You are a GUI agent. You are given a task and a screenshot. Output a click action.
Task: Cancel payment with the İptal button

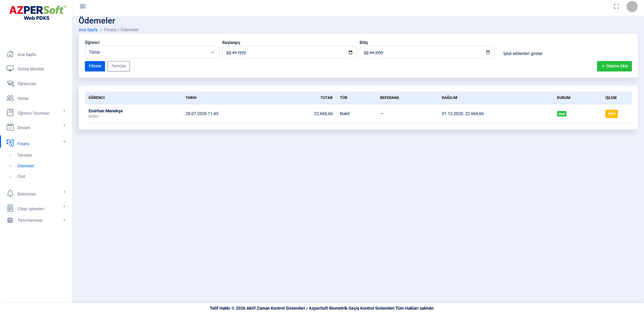pyautogui.click(x=611, y=114)
